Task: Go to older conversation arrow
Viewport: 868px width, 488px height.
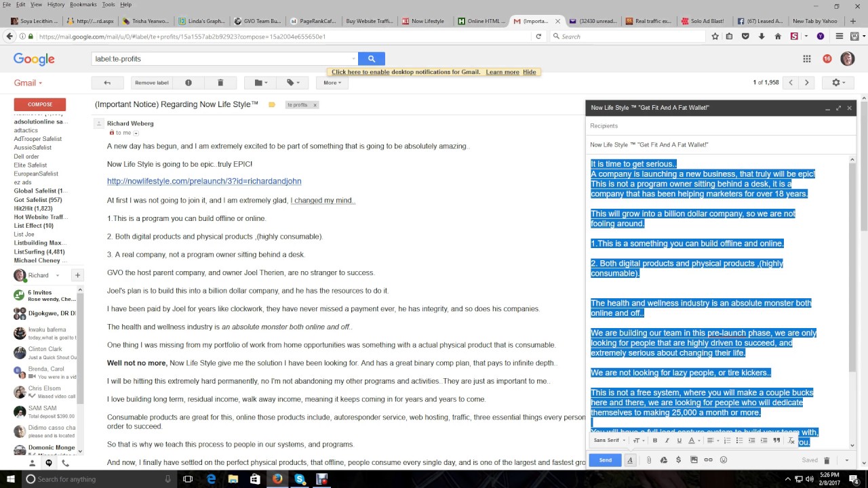Action: (806, 83)
